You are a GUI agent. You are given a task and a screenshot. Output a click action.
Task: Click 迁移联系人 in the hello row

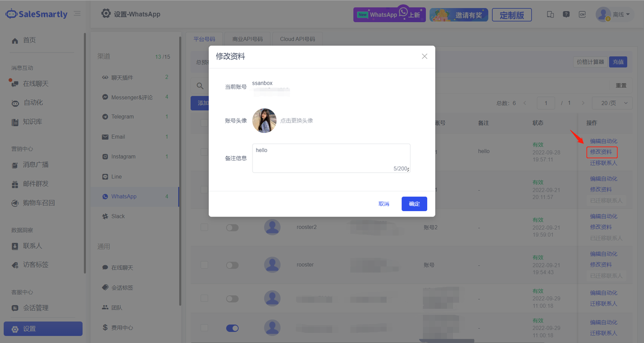coord(604,163)
